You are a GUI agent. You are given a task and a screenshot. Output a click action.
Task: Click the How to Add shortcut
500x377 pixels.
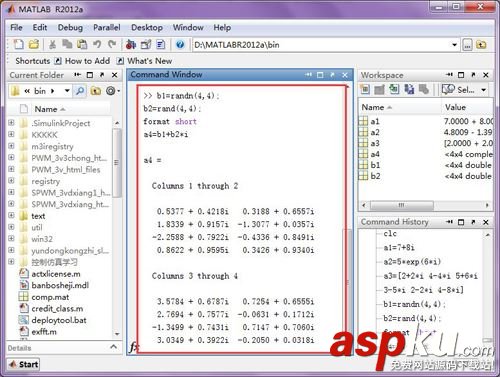point(82,61)
